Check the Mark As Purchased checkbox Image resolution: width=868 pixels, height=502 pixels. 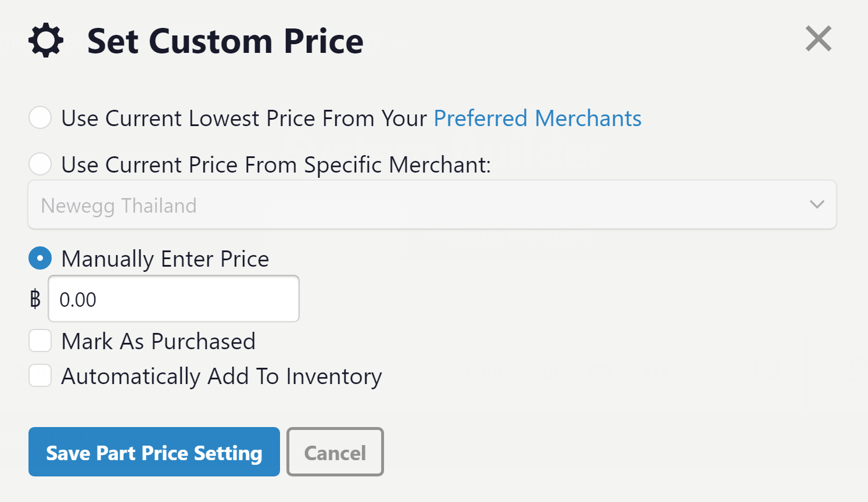[40, 340]
